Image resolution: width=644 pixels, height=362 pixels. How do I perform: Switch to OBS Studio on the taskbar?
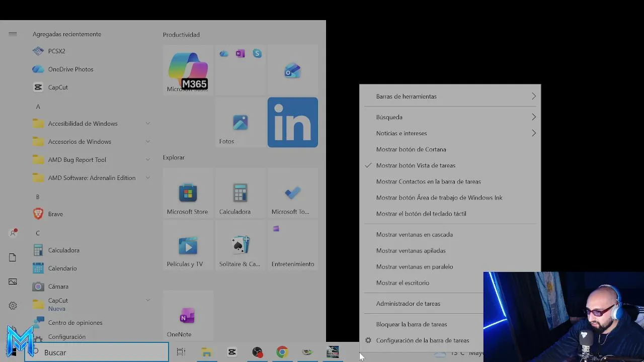pos(257,352)
